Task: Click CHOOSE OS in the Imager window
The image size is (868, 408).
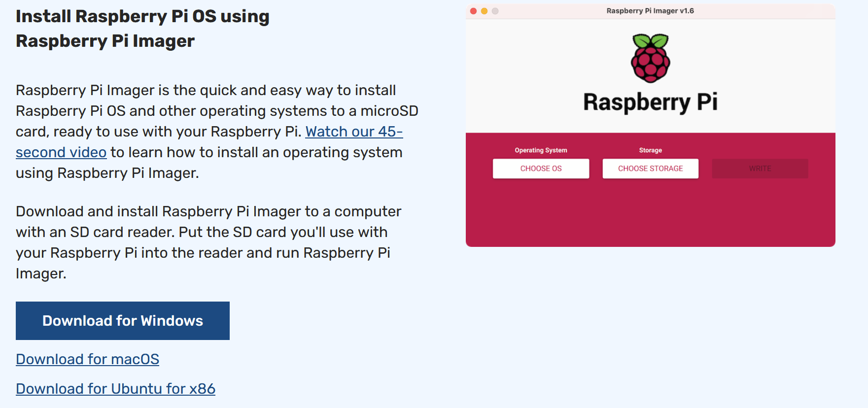Action: point(541,169)
